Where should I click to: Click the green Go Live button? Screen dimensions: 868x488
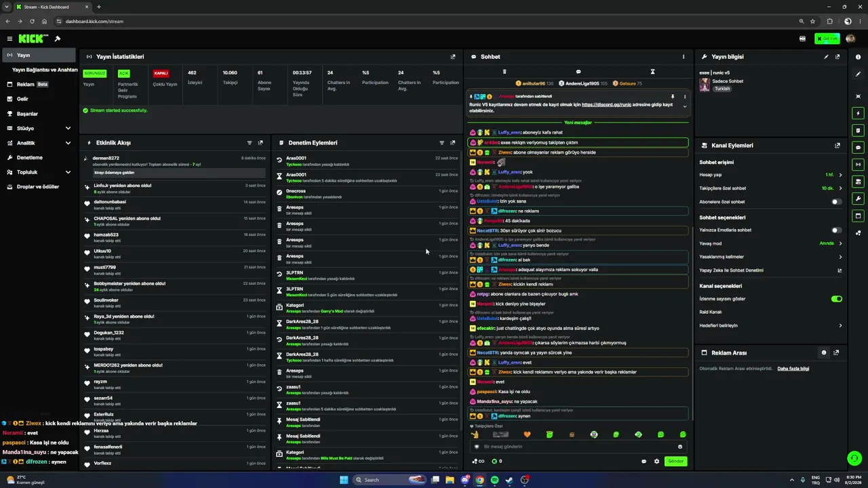827,39
